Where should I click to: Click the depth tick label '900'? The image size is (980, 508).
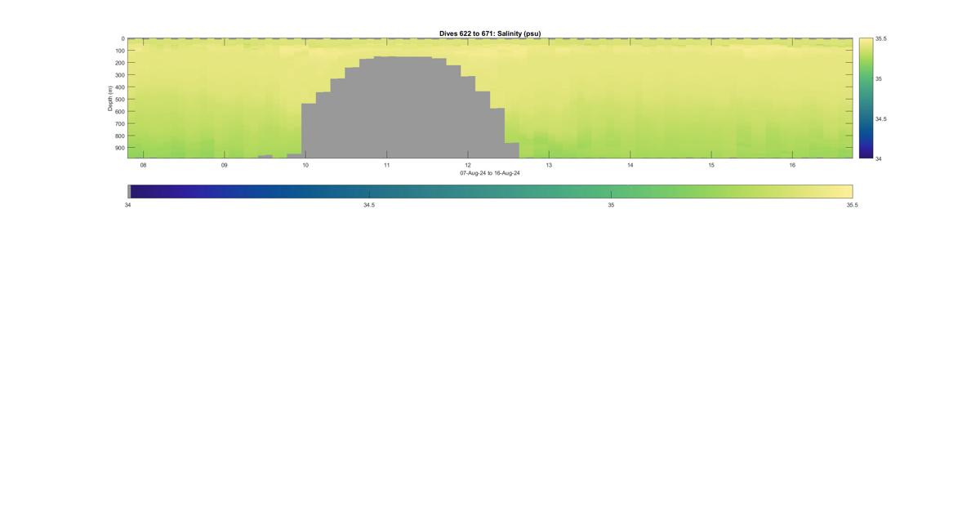[119, 148]
